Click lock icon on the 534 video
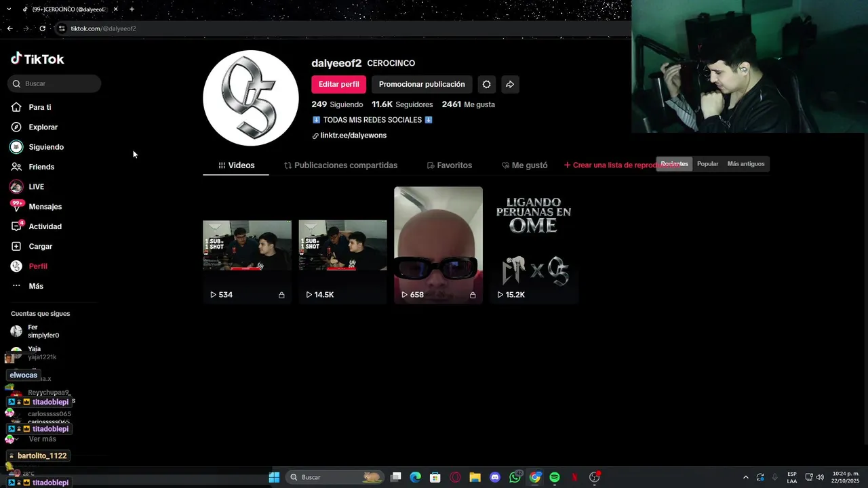 click(281, 296)
